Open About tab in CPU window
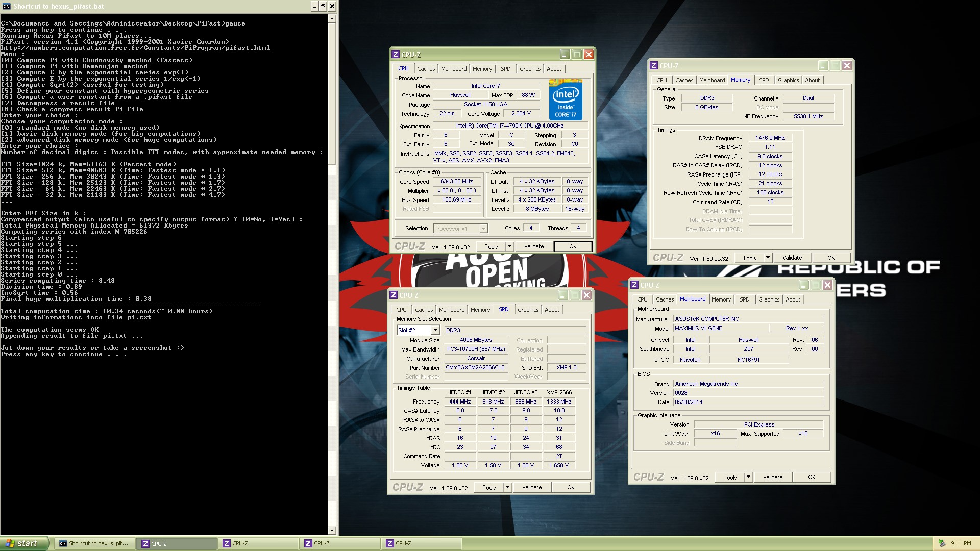The image size is (980, 551). 554,69
